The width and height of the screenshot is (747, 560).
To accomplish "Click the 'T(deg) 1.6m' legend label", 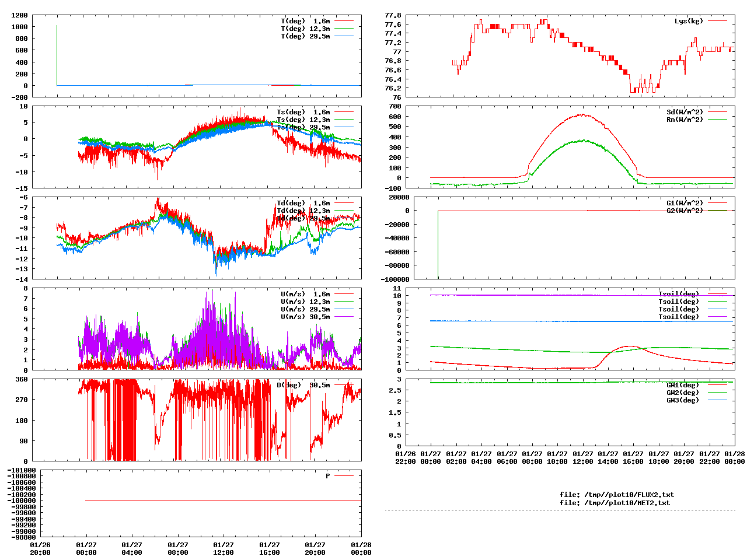I will [305, 21].
